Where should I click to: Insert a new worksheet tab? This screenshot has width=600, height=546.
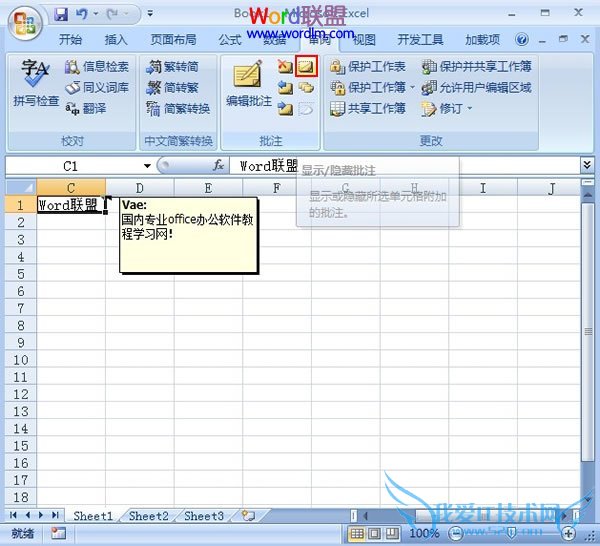tap(249, 516)
